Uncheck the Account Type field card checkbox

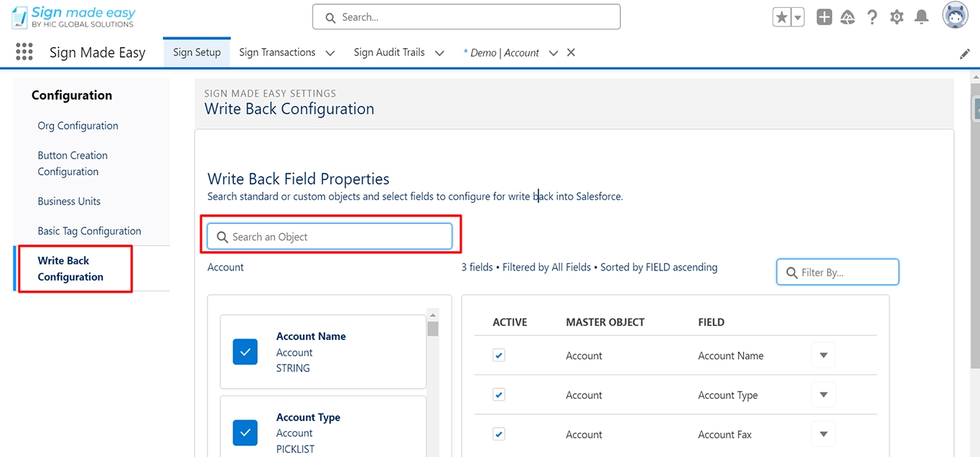click(x=246, y=433)
